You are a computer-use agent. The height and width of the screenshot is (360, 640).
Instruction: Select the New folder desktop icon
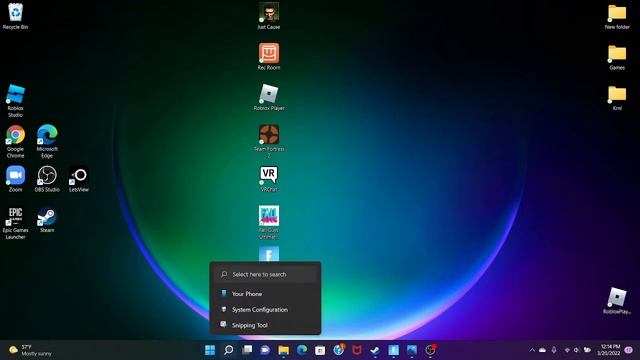[617, 16]
